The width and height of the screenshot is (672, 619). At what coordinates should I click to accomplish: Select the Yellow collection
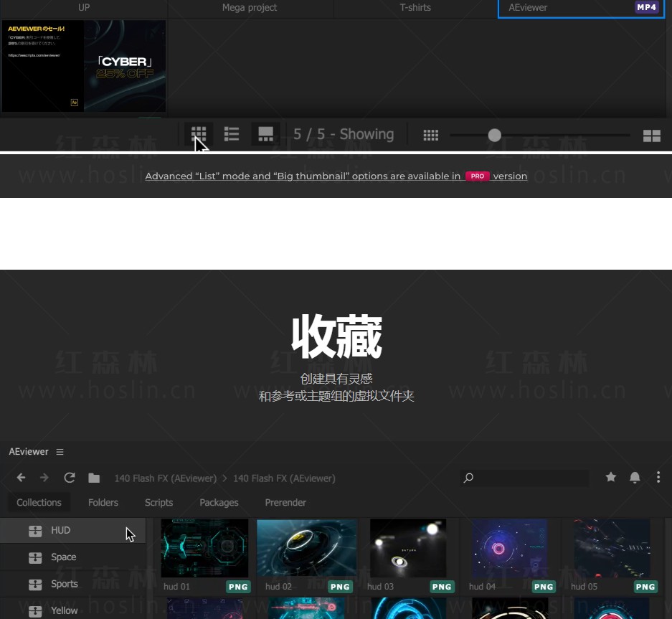click(x=73, y=610)
